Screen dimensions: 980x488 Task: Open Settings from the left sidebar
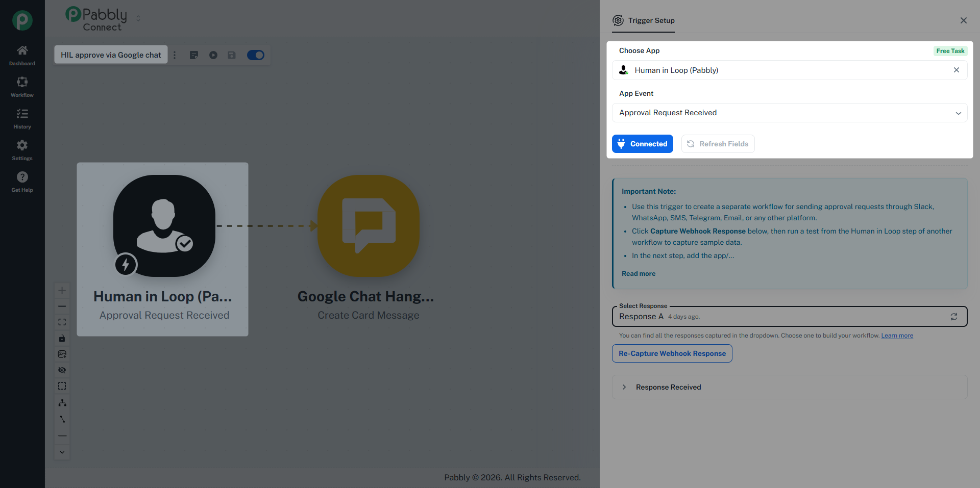click(22, 150)
